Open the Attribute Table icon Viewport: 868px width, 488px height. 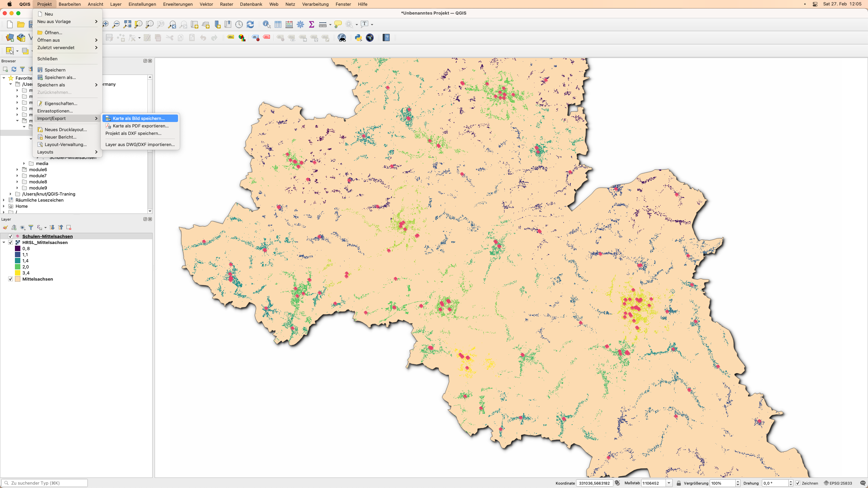pyautogui.click(x=278, y=24)
